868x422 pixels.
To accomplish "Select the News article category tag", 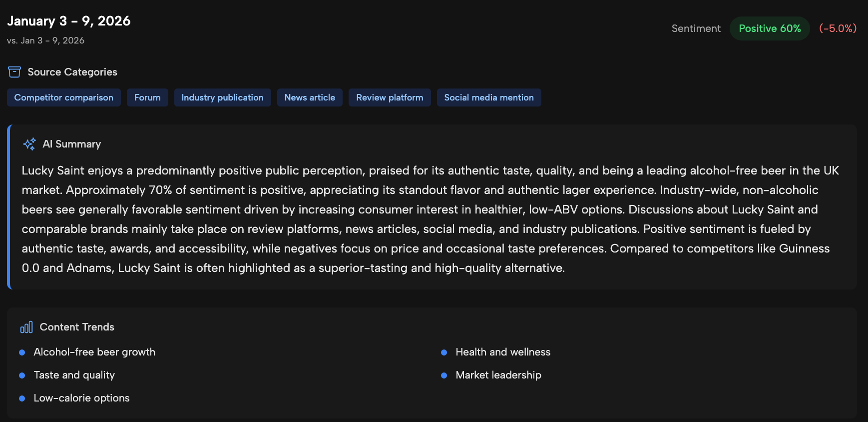I will [310, 97].
